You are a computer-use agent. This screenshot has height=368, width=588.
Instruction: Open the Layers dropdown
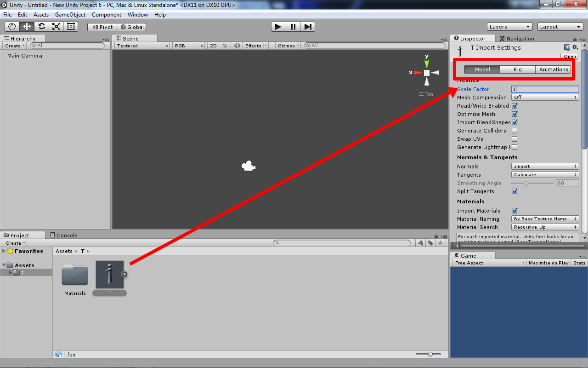pyautogui.click(x=509, y=26)
